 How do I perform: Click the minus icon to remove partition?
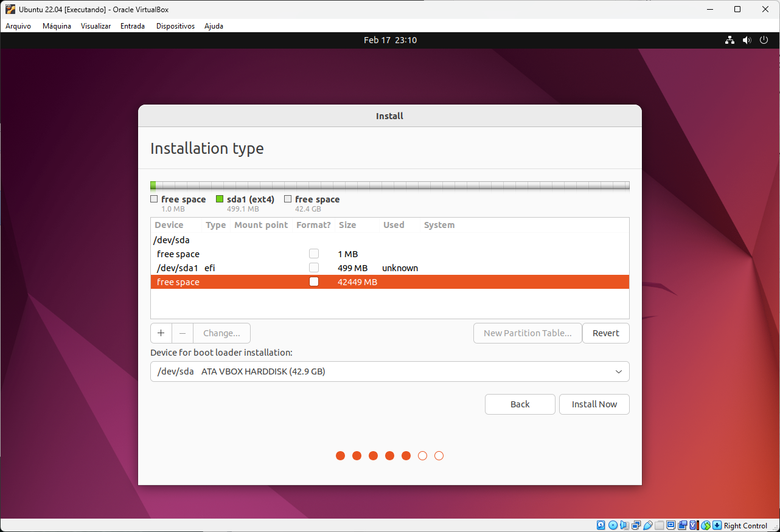pyautogui.click(x=183, y=333)
